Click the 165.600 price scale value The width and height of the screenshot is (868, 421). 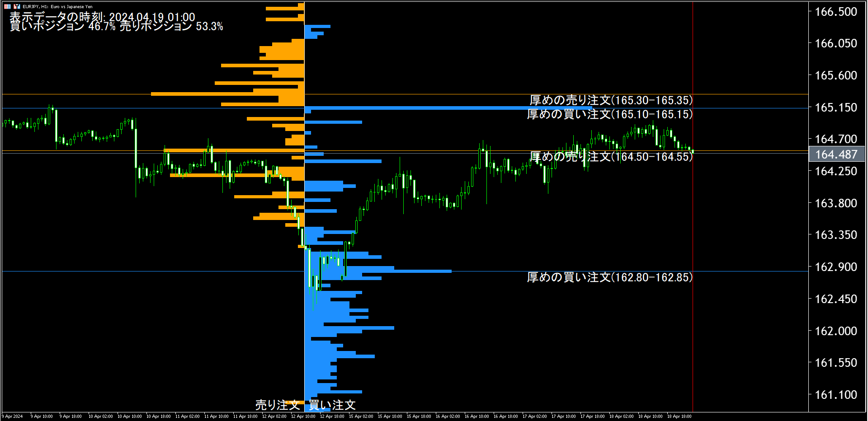(x=836, y=75)
